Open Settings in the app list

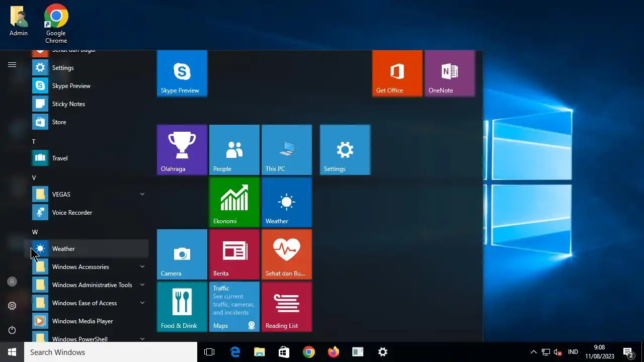(x=90, y=67)
